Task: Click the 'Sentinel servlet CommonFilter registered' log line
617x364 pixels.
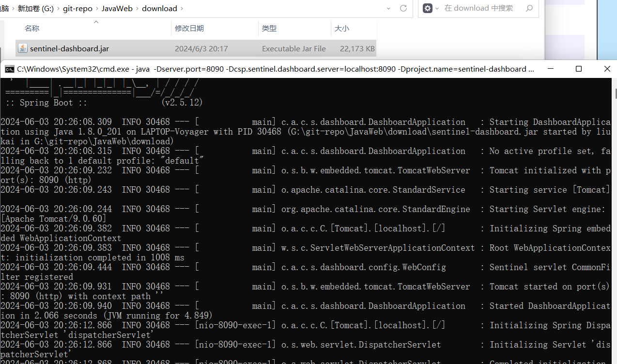Action: (305, 272)
